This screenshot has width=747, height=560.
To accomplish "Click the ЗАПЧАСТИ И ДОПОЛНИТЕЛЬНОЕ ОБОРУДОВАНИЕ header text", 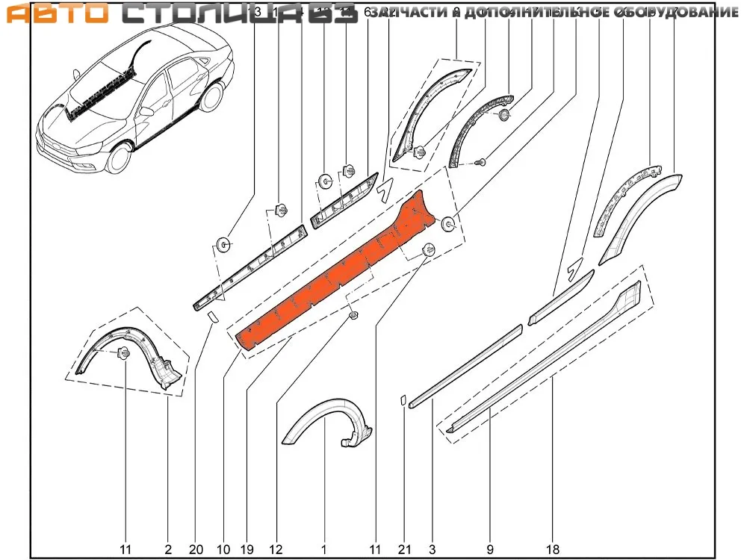I will point(554,13).
